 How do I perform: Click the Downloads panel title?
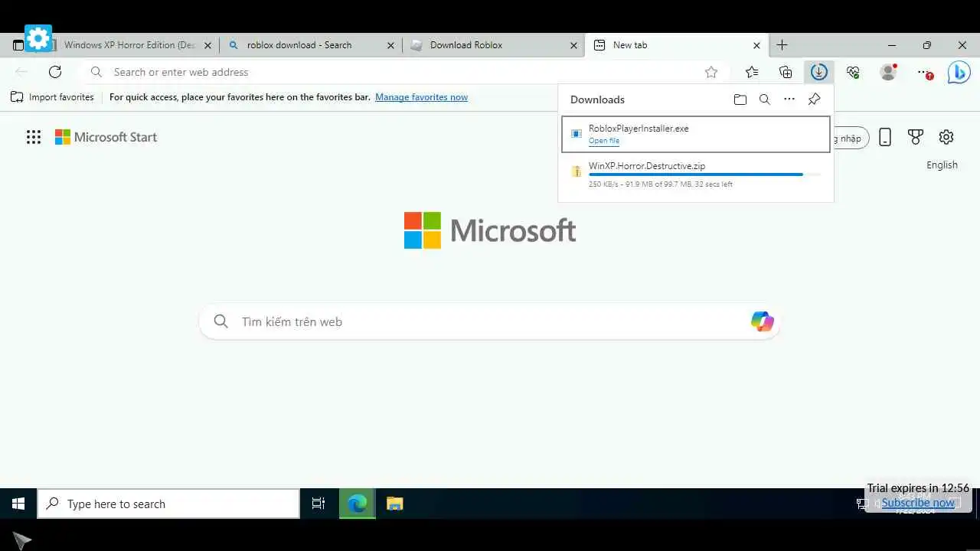tap(597, 99)
